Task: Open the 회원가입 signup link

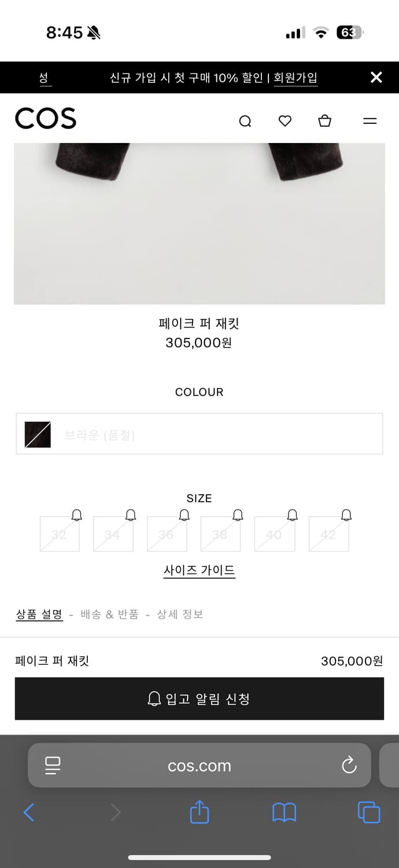Action: coord(295,78)
